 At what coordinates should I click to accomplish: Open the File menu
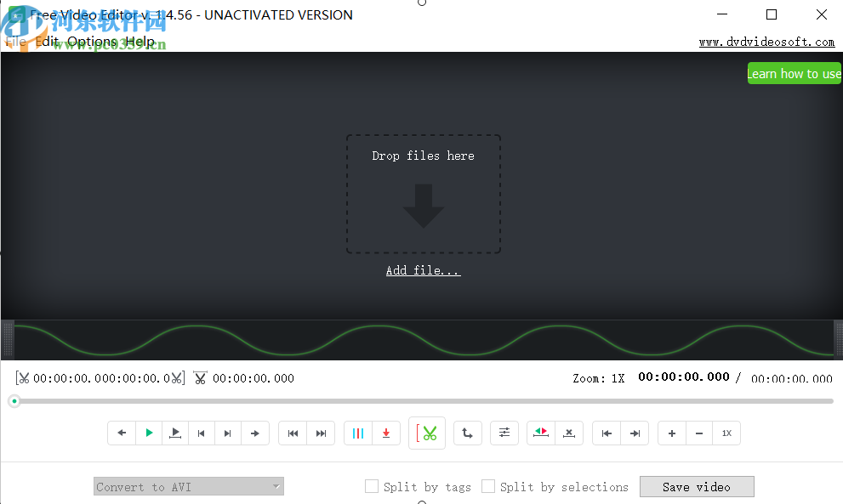pos(15,42)
